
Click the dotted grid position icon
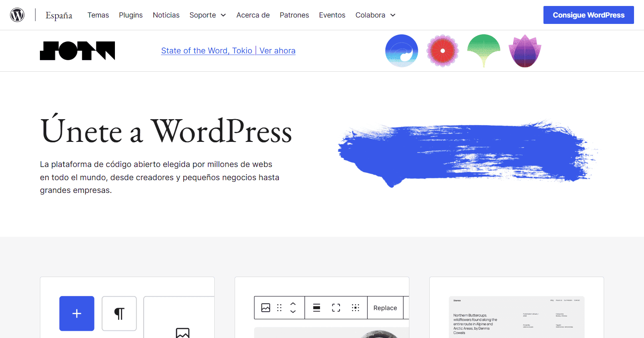coord(356,308)
